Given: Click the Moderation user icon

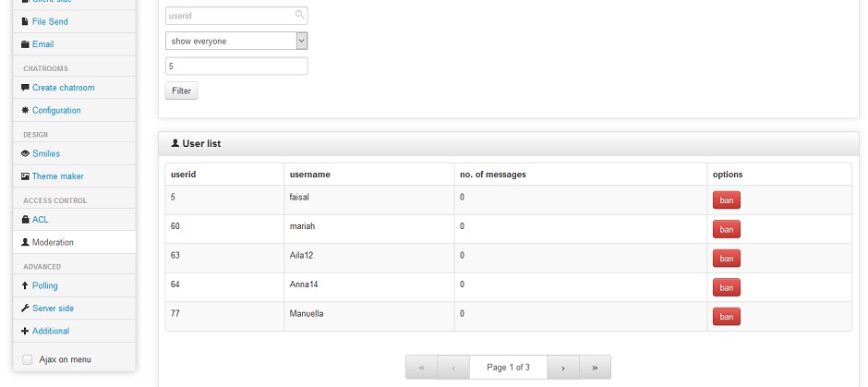Looking at the screenshot, I should [x=25, y=242].
